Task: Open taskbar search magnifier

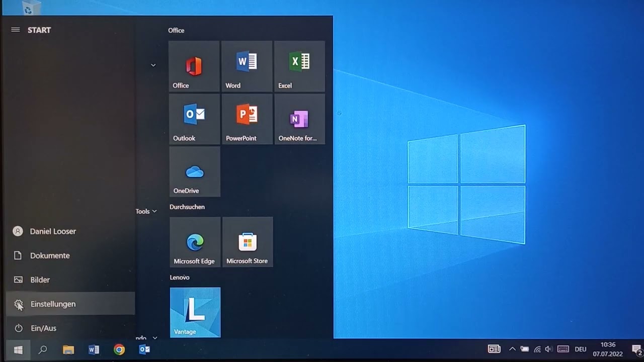Action: point(43,350)
